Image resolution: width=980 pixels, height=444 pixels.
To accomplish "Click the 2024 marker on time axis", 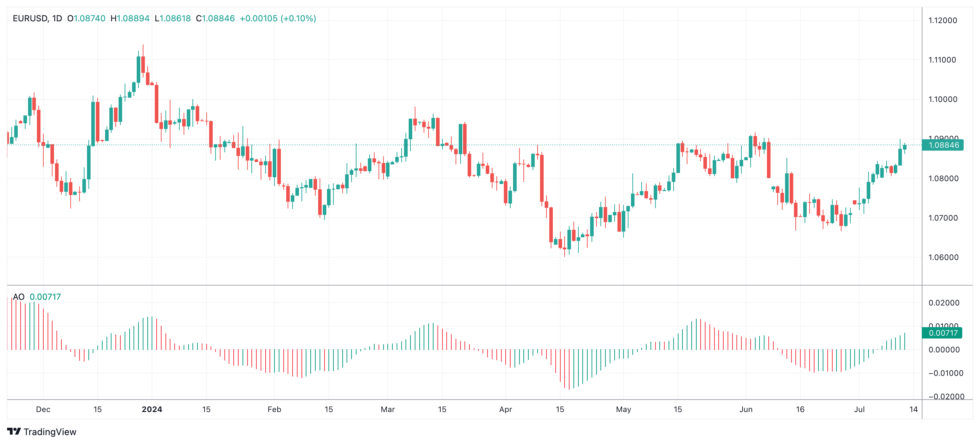I will (x=152, y=410).
